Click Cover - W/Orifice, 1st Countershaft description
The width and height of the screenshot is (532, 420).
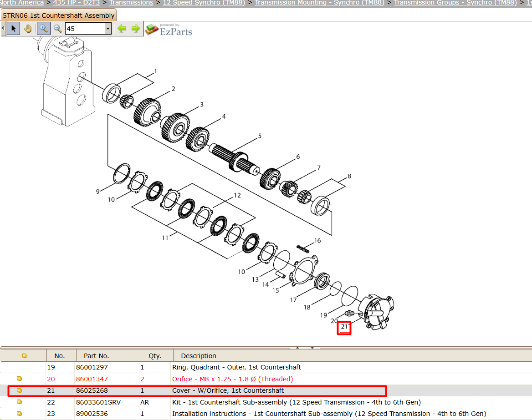[x=228, y=390]
